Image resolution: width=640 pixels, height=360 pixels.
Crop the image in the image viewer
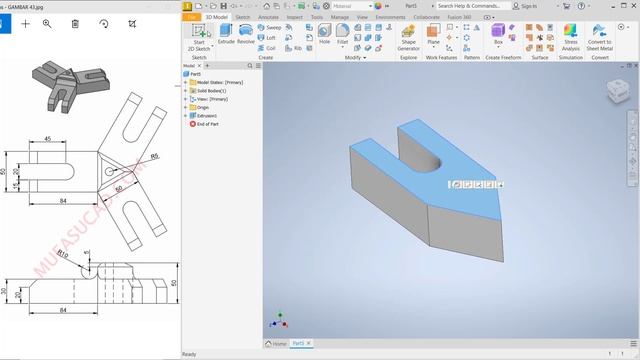(132, 24)
